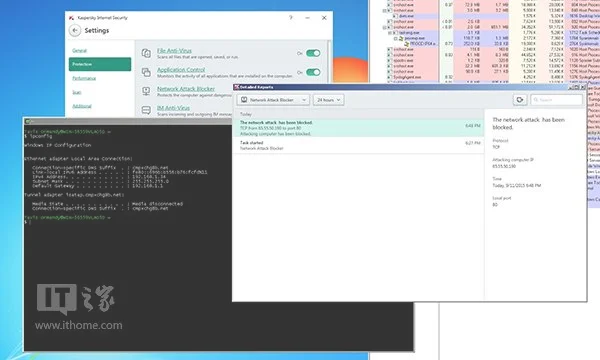Click the Application Control icon
The image size is (600, 360).
[x=146, y=72]
